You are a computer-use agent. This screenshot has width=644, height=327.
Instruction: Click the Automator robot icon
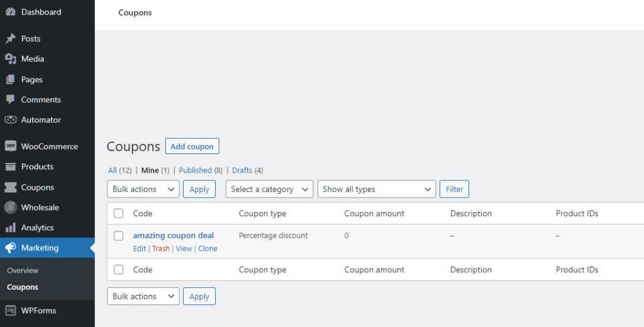click(x=10, y=119)
